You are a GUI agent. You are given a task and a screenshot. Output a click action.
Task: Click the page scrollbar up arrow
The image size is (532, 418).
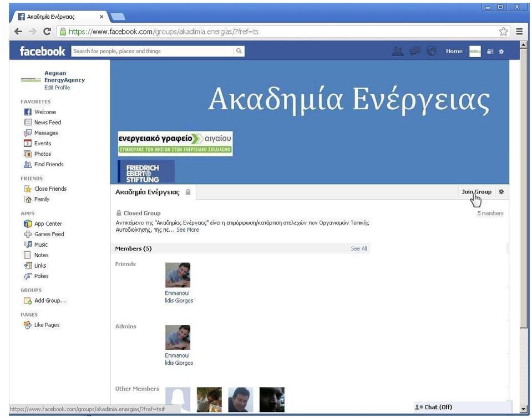tap(524, 45)
